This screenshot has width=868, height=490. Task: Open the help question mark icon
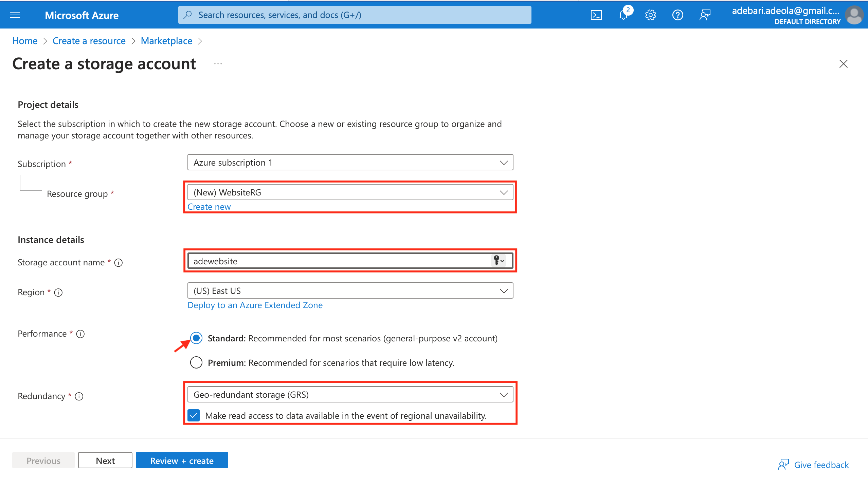(x=677, y=15)
